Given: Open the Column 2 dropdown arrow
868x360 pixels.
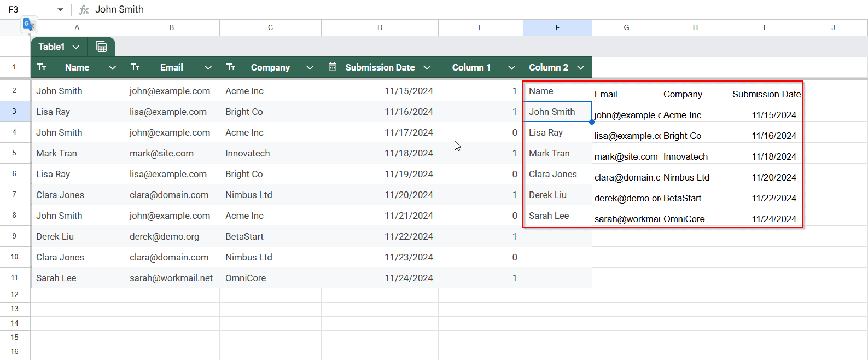Looking at the screenshot, I should [580, 67].
